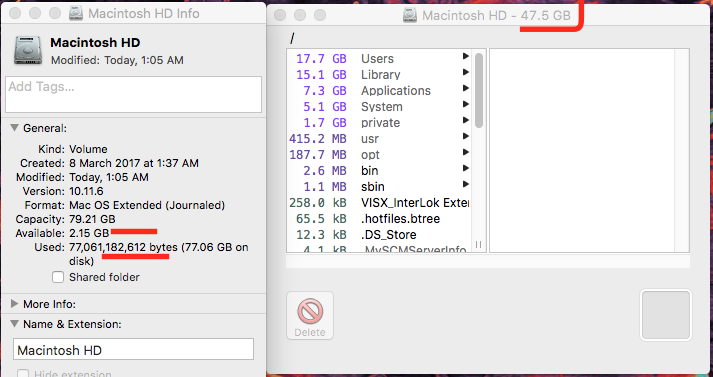Toggle the Shared folder checkbox
Viewport: 713px width, 377px height.
(58, 277)
